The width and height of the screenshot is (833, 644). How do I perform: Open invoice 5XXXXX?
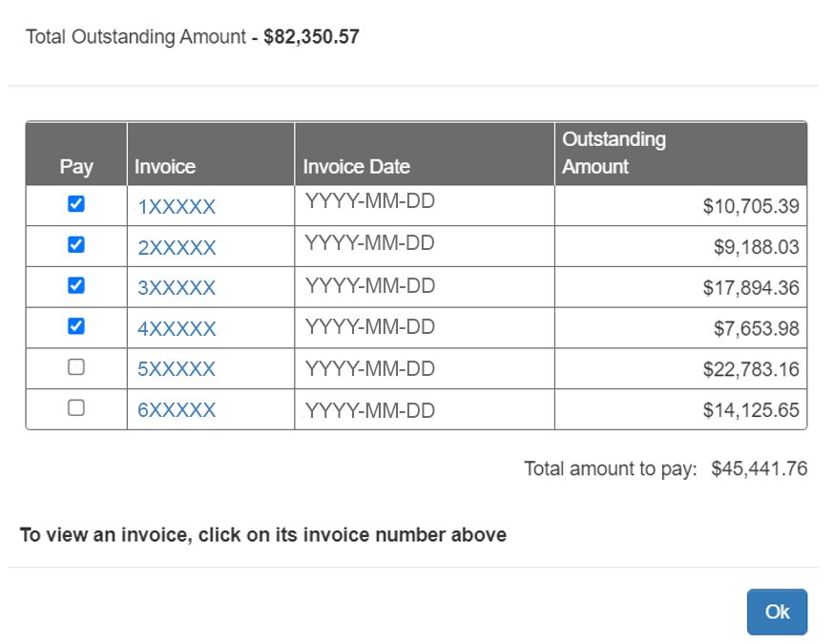point(177,368)
